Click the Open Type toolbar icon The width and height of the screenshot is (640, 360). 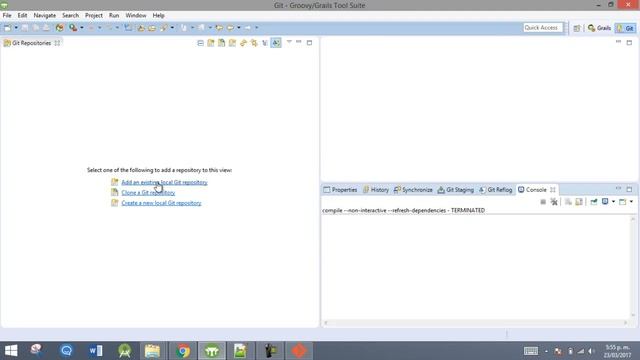tap(141, 28)
